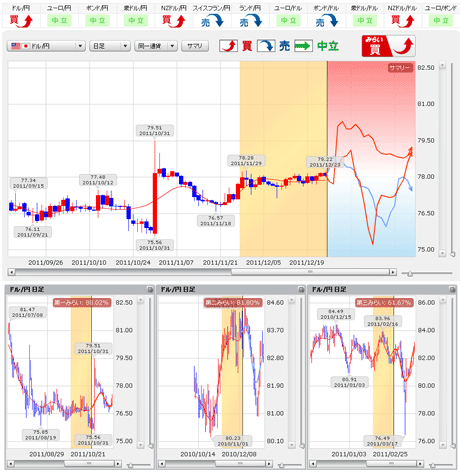Click the main chart vertical zoom slider handle
Image resolution: width=460 pixels, height=472 pixels.
tap(452, 255)
